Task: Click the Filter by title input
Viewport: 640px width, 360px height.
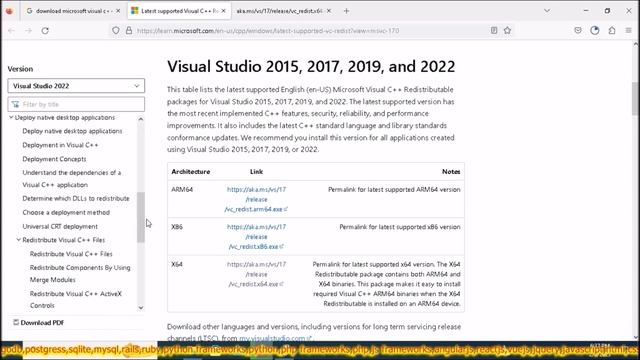Action: click(x=76, y=104)
